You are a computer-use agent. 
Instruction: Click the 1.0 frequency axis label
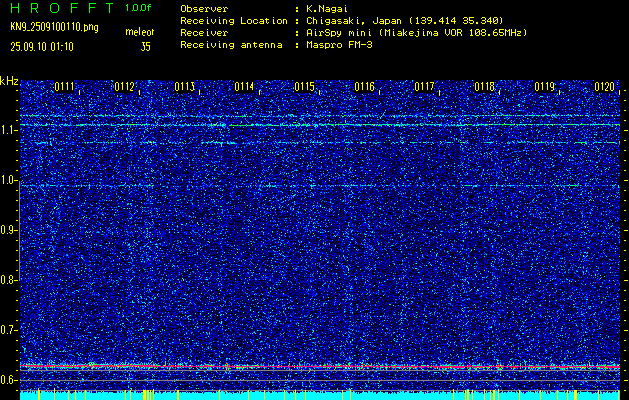coord(7,181)
